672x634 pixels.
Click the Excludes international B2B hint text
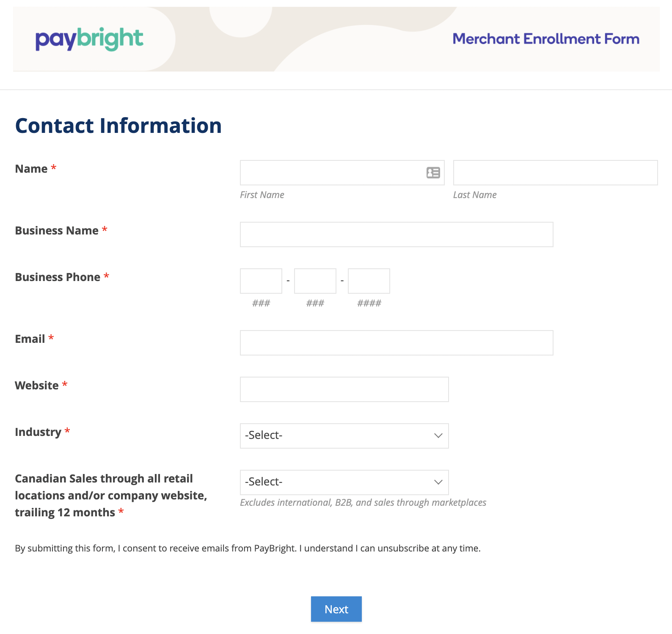pyautogui.click(x=363, y=502)
